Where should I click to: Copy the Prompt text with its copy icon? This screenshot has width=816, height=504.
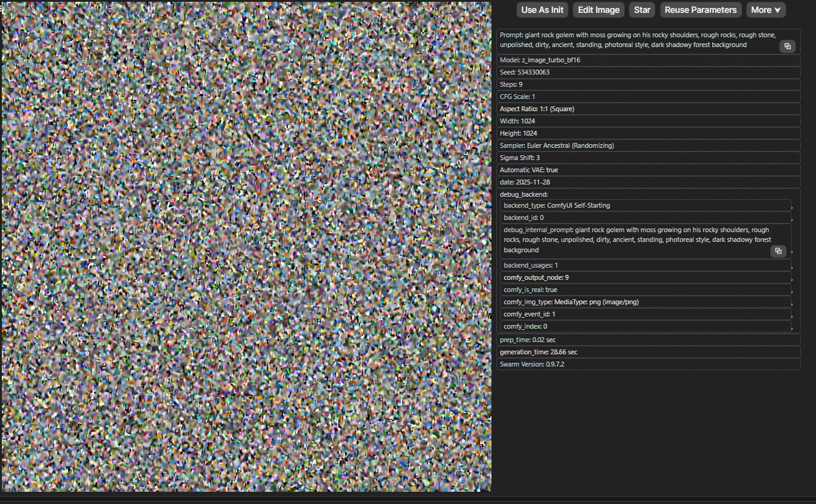tap(787, 46)
